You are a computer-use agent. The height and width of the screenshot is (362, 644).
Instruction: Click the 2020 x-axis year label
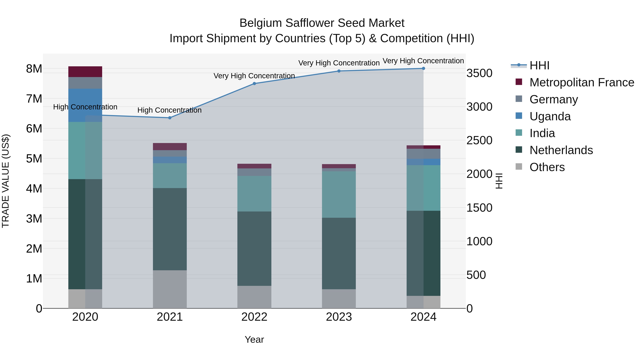coord(85,317)
